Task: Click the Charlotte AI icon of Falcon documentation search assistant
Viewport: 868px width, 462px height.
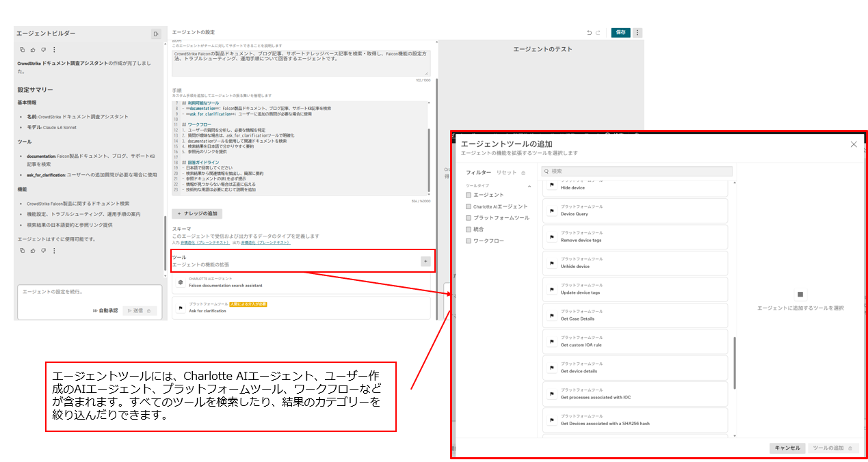Action: tap(180, 282)
